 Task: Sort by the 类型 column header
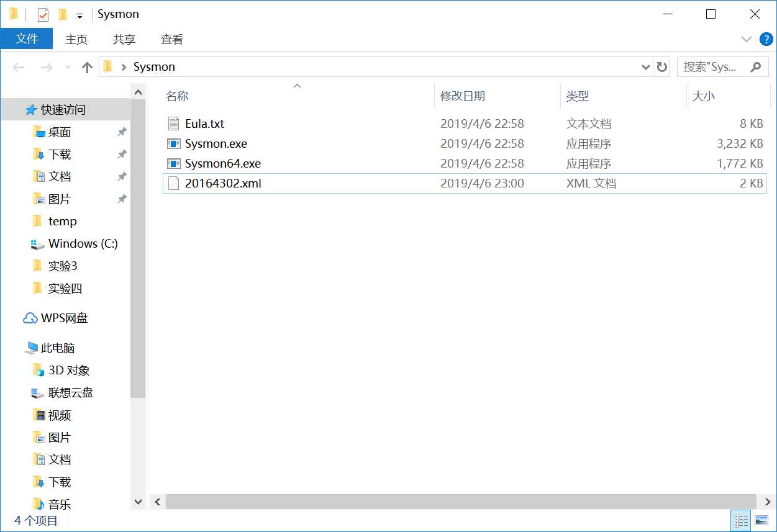coord(578,96)
